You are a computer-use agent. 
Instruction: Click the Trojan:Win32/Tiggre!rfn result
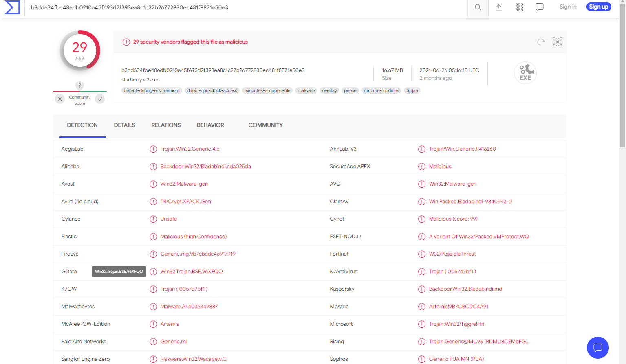pos(456,324)
